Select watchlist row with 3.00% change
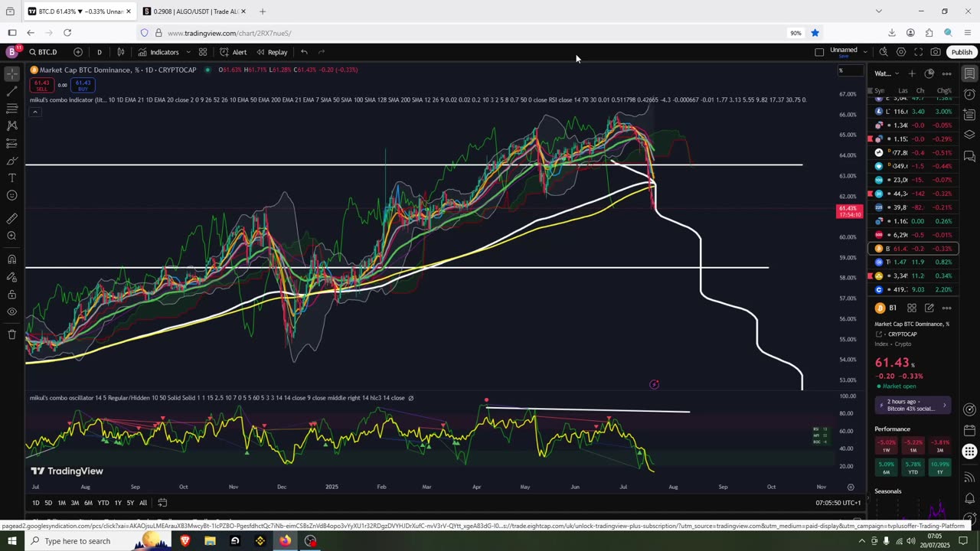The width and height of the screenshot is (980, 551). point(913,112)
